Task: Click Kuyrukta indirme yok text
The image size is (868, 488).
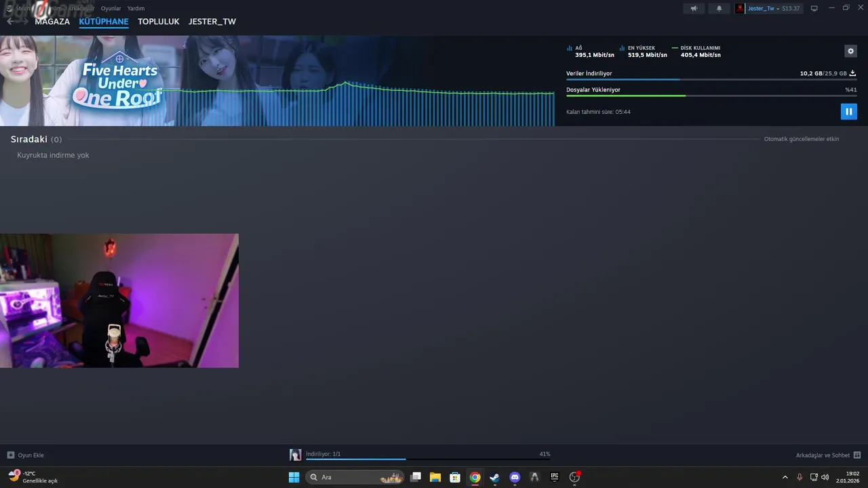Action: pos(53,155)
